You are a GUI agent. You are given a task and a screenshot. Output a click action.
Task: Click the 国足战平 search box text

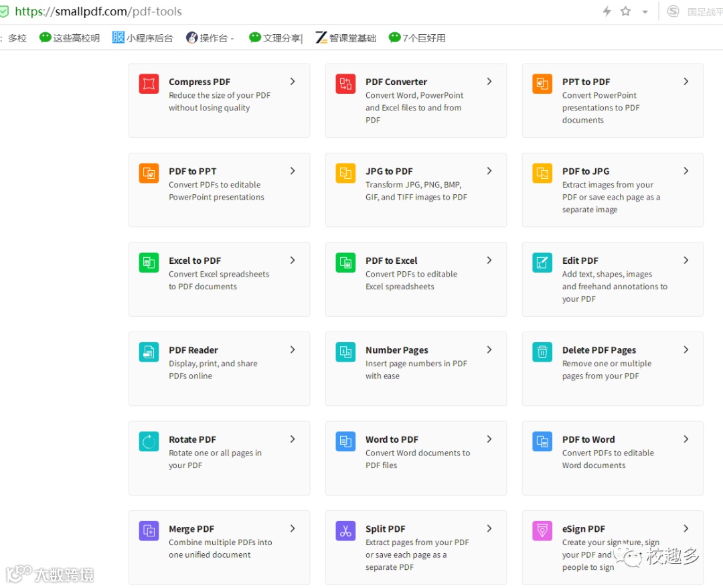(704, 11)
